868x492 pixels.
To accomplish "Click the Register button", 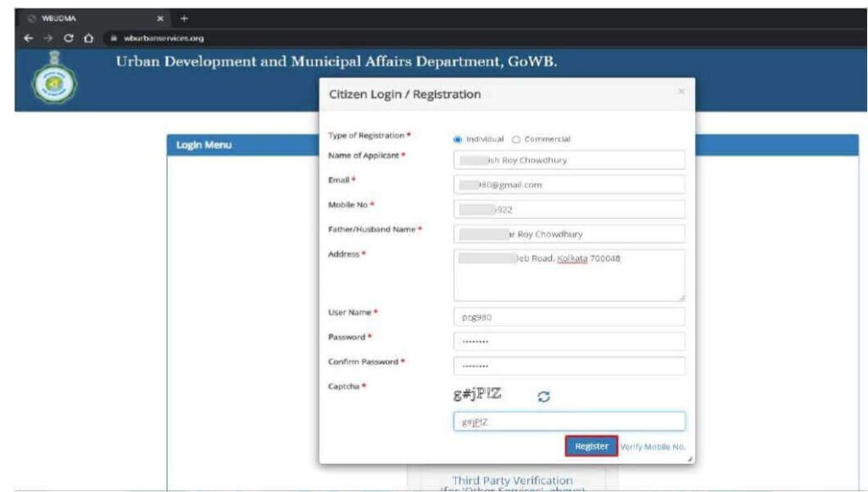I will [x=591, y=446].
